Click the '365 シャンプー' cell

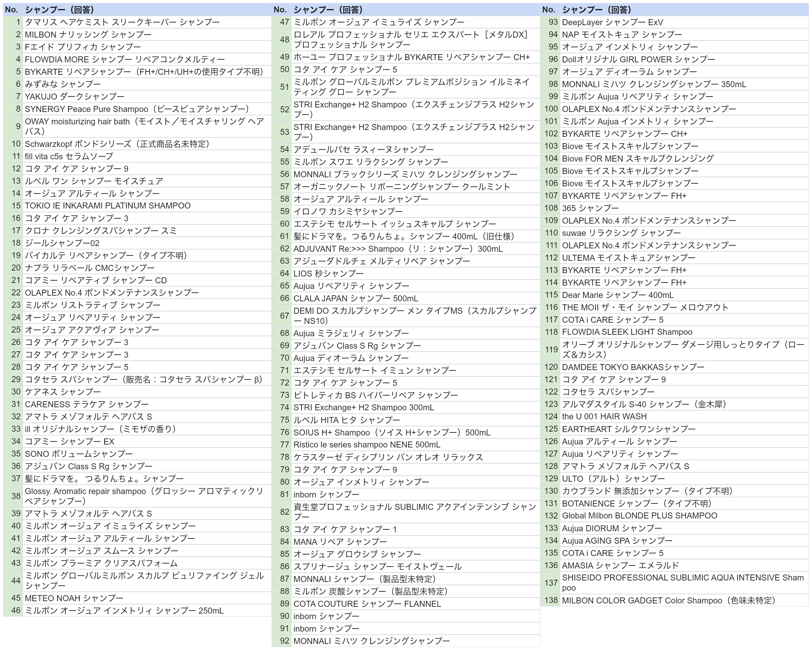(684, 208)
